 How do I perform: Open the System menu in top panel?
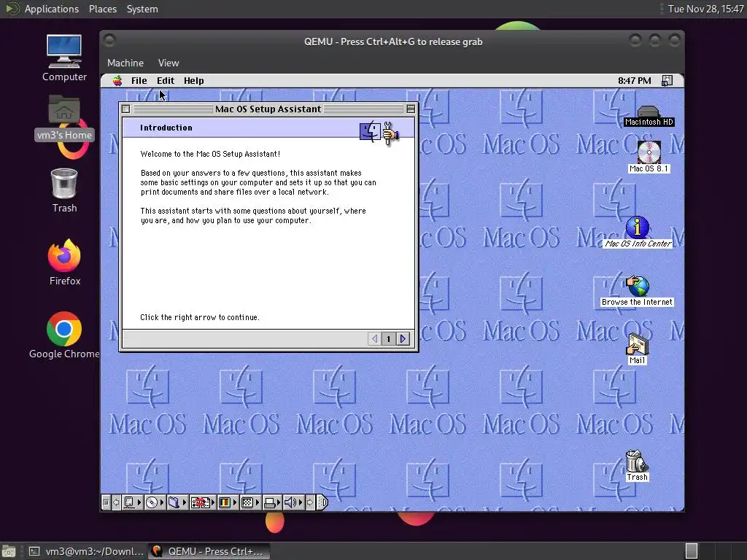pos(142,9)
